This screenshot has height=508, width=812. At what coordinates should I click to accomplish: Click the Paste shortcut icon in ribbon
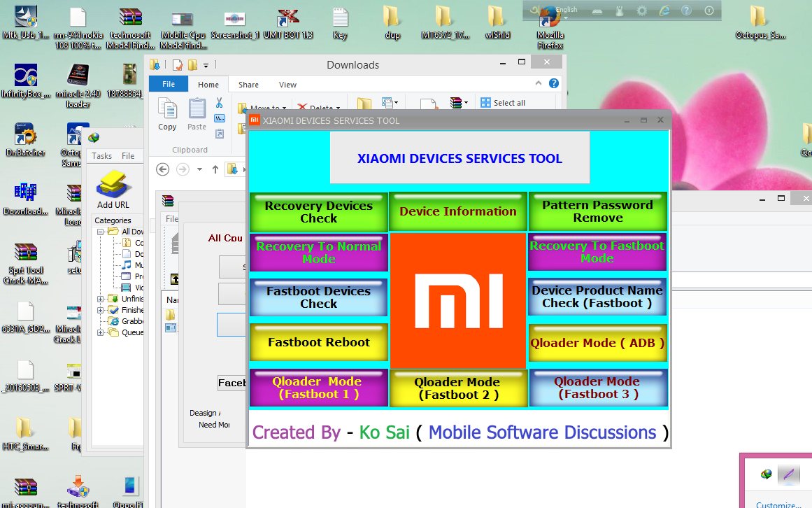coord(220,134)
